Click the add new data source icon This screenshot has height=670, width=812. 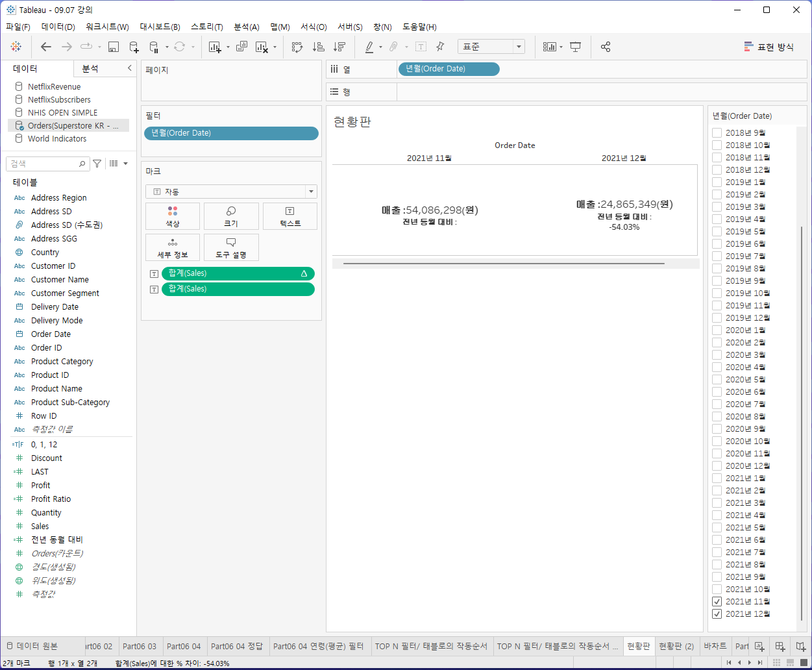[x=134, y=47]
